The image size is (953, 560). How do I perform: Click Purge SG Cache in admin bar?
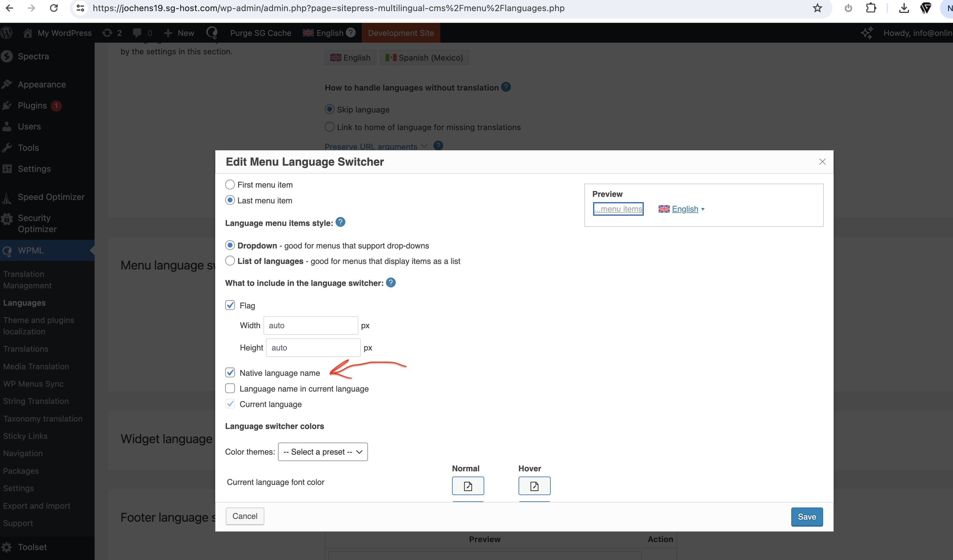click(x=261, y=33)
